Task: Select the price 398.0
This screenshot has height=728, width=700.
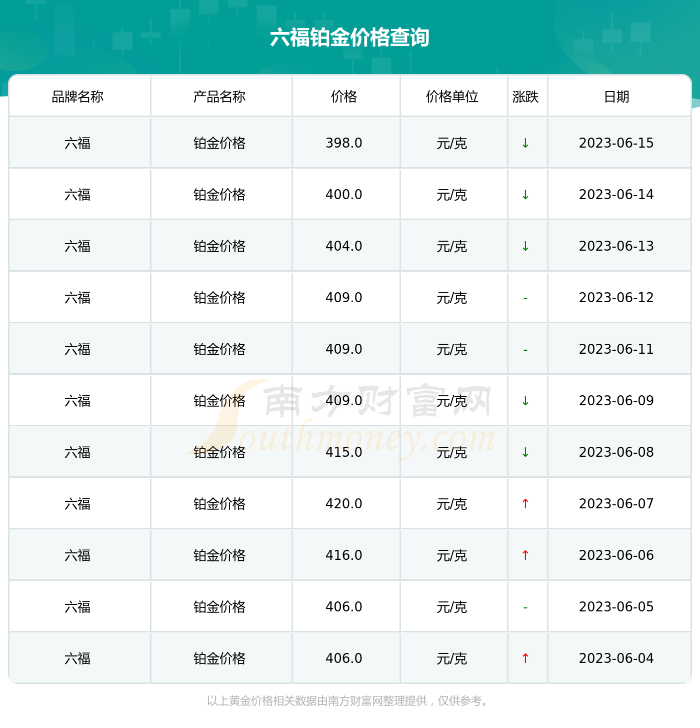Action: [344, 143]
